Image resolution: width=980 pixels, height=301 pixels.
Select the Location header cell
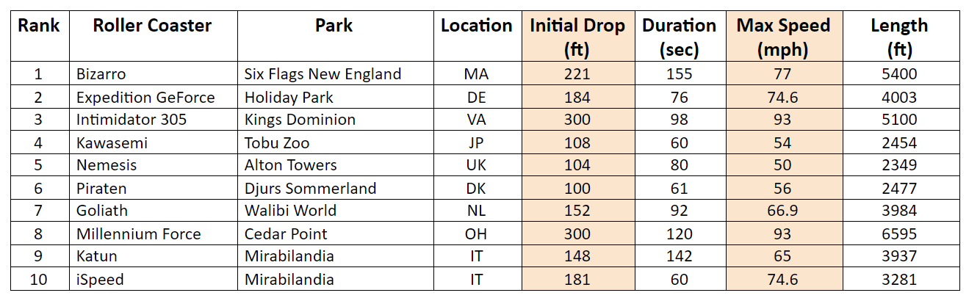tap(476, 36)
